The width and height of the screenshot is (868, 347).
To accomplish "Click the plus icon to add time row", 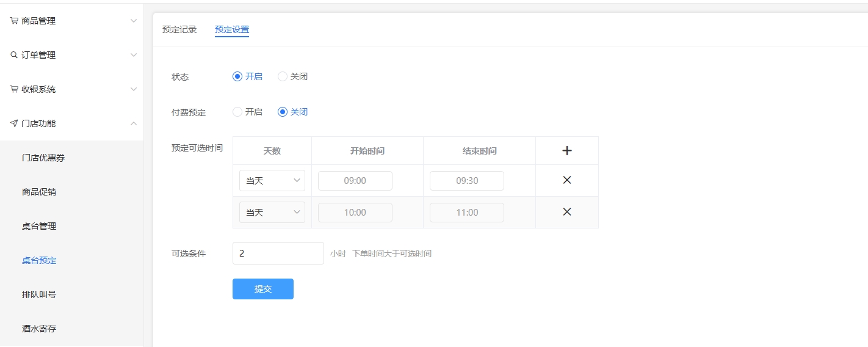I will [x=566, y=151].
